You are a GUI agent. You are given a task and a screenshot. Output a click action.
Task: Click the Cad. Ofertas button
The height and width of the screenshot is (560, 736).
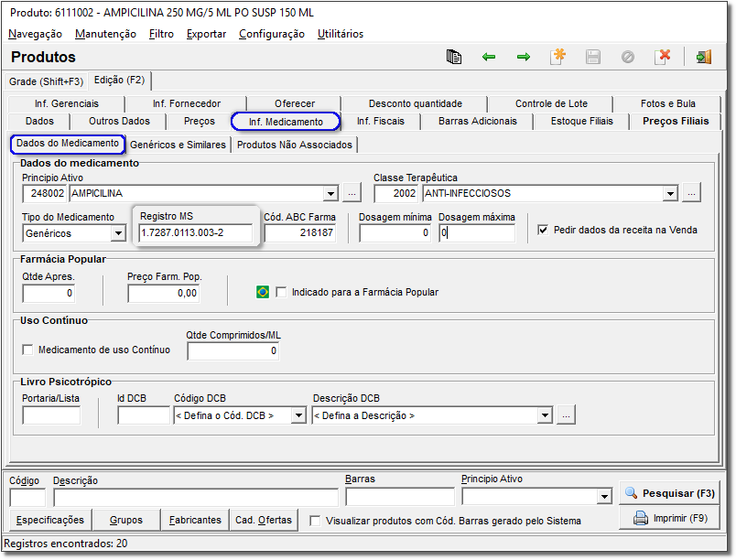point(264,520)
